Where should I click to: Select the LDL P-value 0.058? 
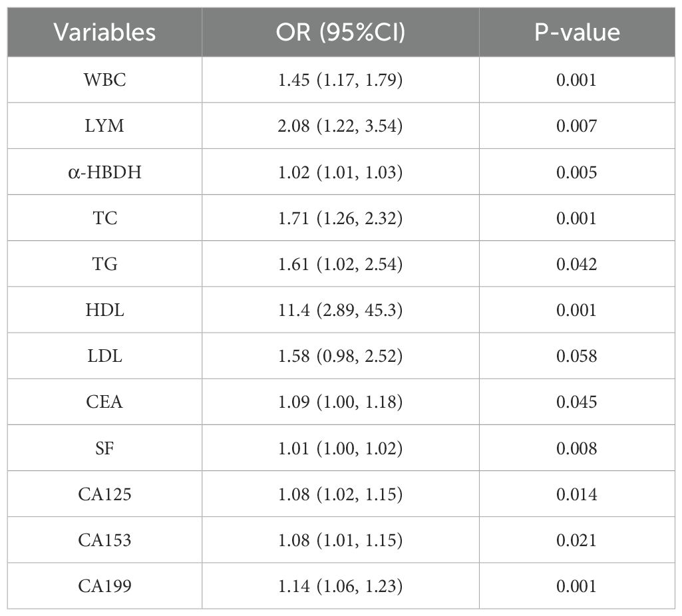[577, 356]
